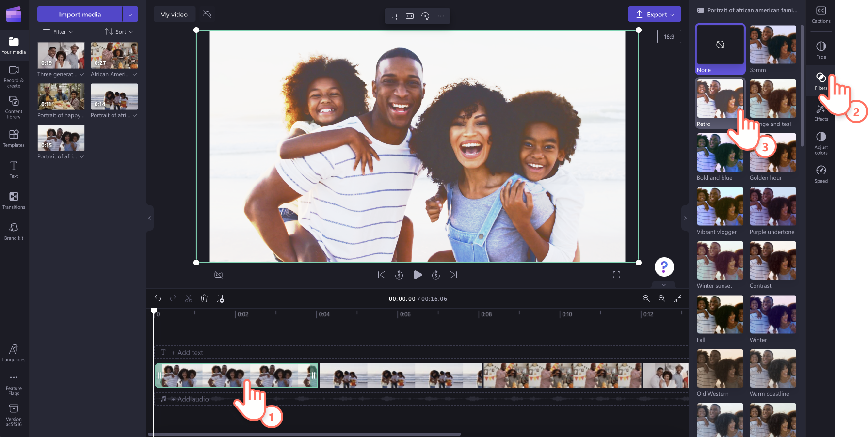Screen dimensions: 868x437
Task: Redo the last action
Action: (x=173, y=298)
